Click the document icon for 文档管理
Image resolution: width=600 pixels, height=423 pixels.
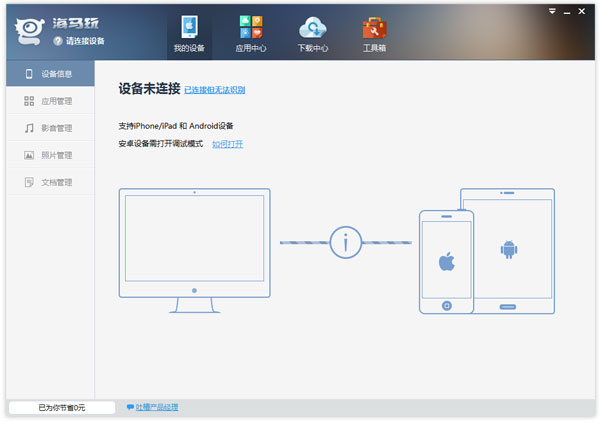pos(29,182)
